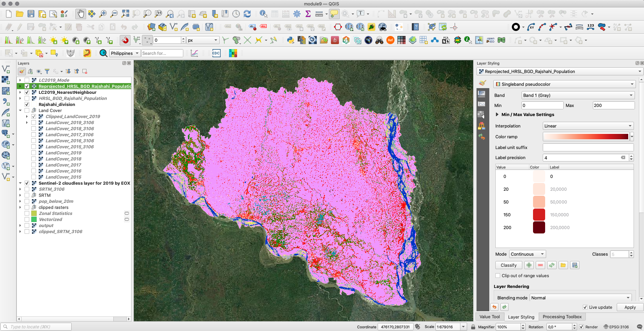Click the remove layer icon in Layers panel
The image size is (644, 331).
85,71
